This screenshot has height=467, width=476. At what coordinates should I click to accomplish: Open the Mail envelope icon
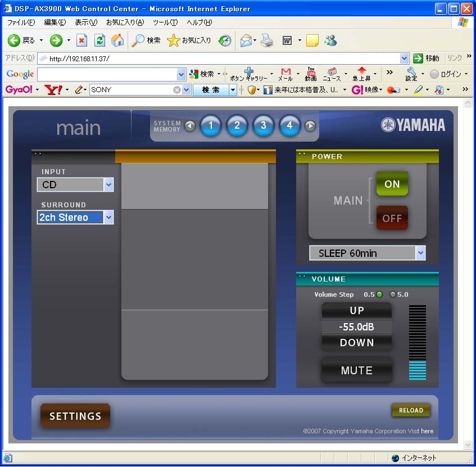click(246, 40)
